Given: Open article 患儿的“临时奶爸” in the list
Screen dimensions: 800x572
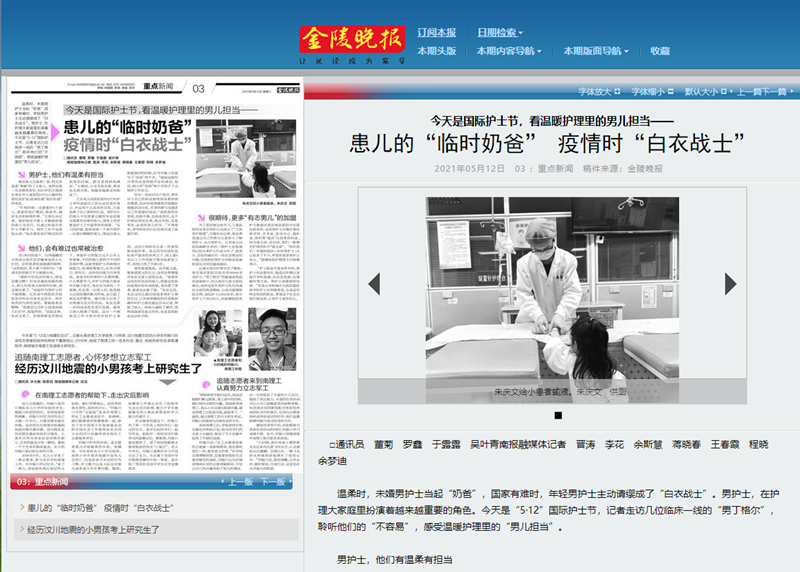Looking at the screenshot, I should (99, 508).
